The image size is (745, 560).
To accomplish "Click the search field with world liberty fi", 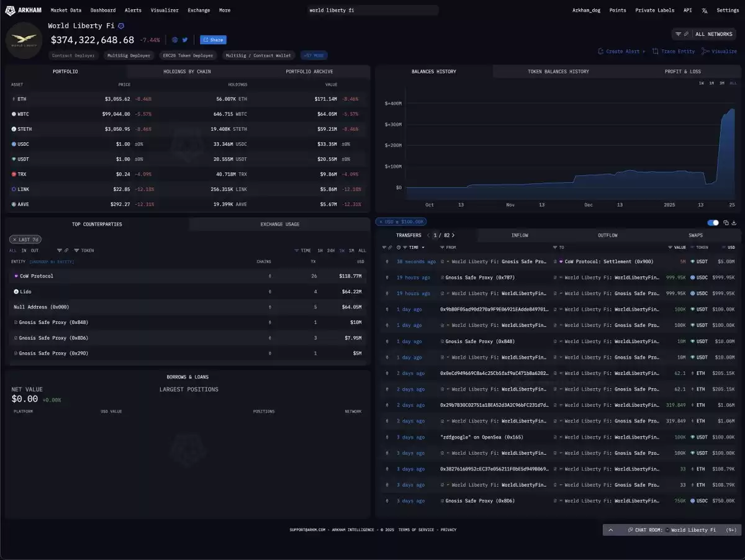I will 372,11.
